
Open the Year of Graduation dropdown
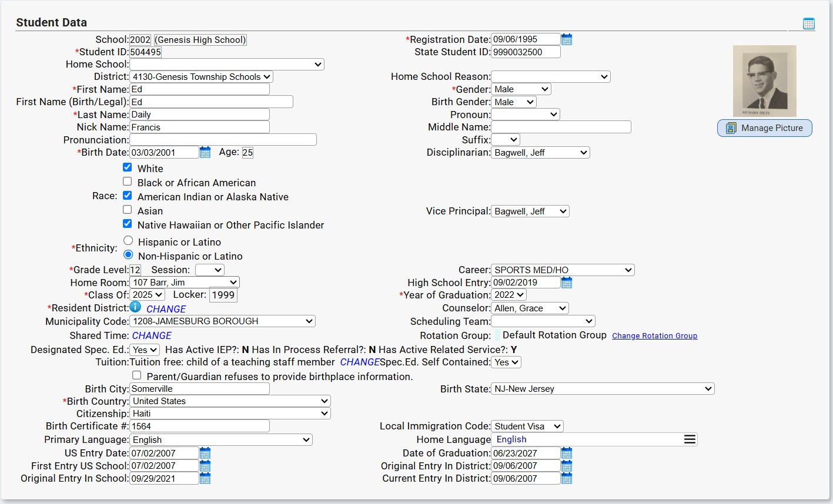pyautogui.click(x=509, y=295)
